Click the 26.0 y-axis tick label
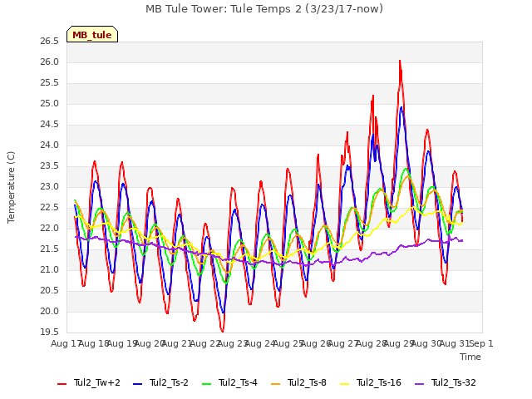 pyautogui.click(x=50, y=62)
